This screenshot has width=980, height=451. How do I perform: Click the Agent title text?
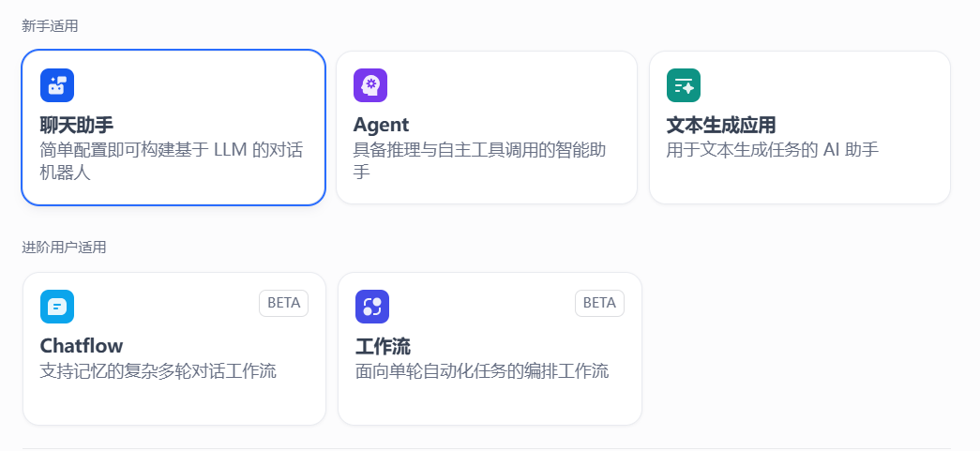[x=381, y=125]
